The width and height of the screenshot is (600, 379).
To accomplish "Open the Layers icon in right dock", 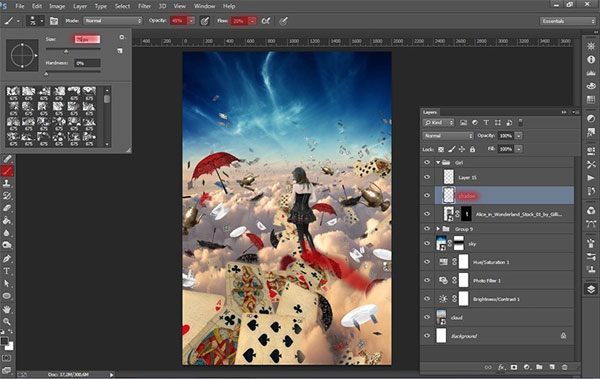I will [x=591, y=289].
